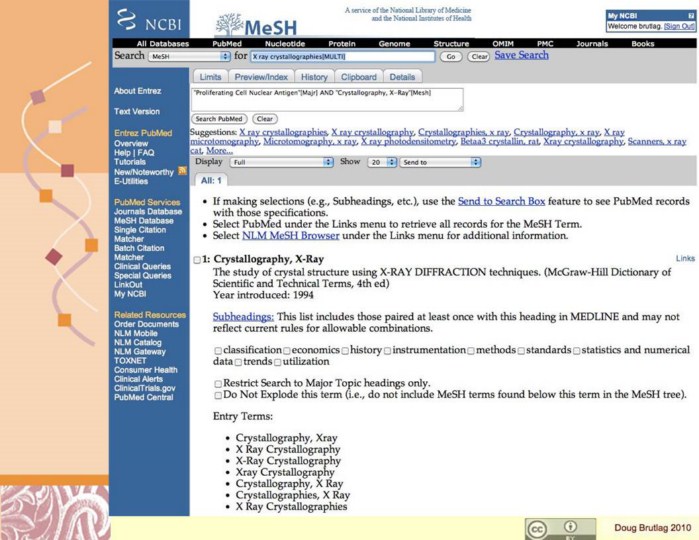Open the New/Noteworthy RSS feed icon

182,171
